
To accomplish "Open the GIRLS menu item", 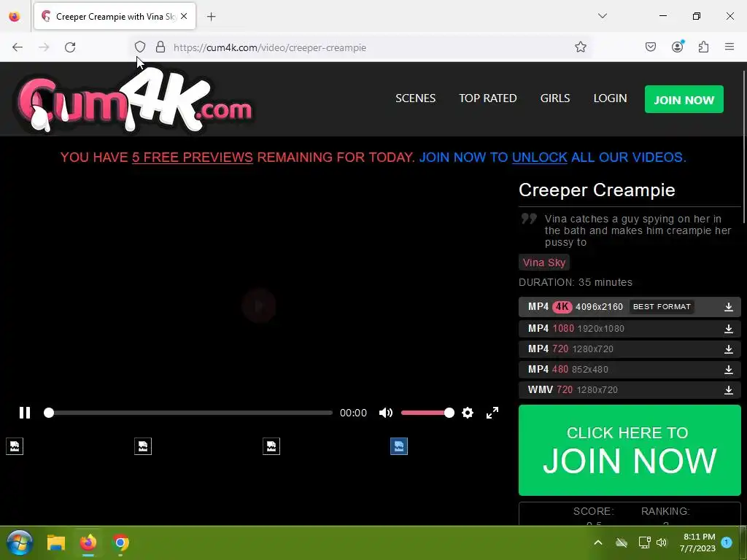I will click(555, 98).
